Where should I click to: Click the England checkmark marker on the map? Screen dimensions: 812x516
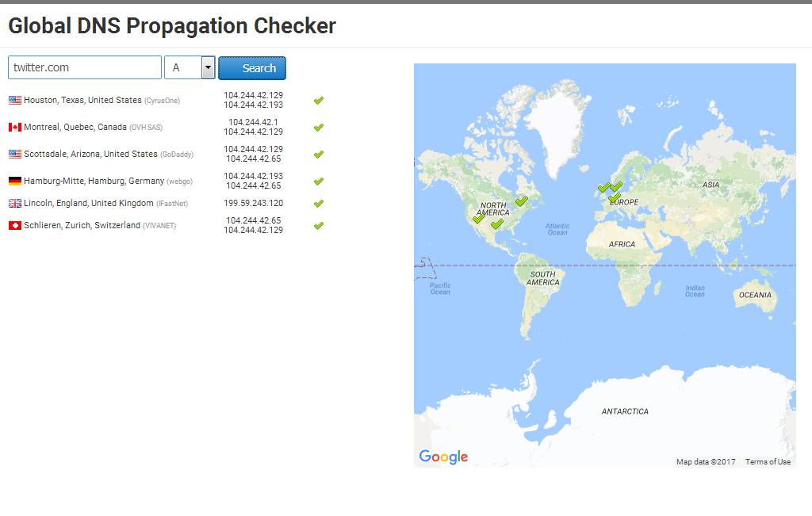tap(603, 187)
